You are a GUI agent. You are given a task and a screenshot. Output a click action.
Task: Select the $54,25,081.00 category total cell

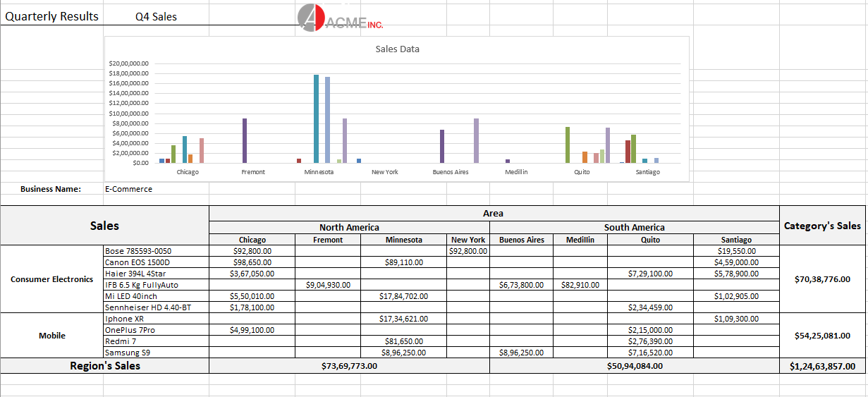822,336
